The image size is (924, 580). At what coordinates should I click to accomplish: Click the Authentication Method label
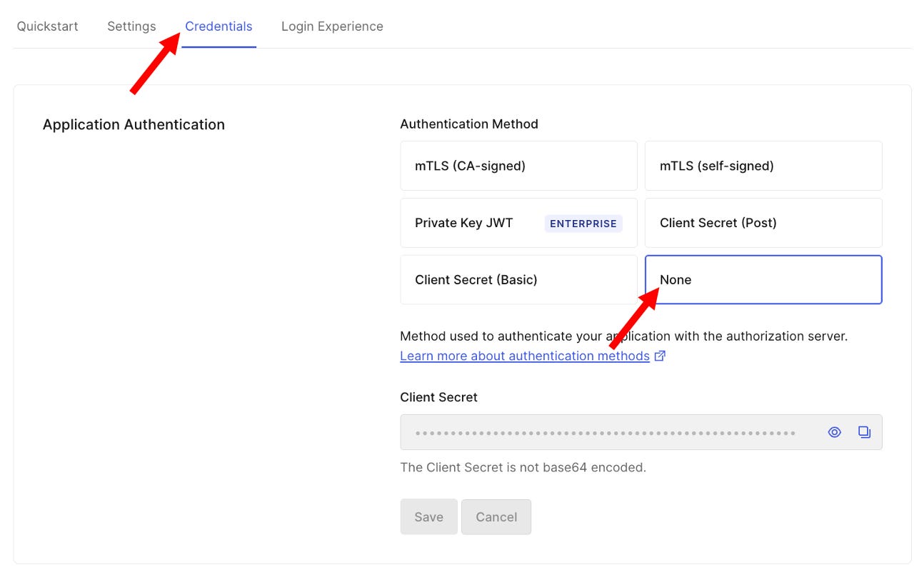469,124
